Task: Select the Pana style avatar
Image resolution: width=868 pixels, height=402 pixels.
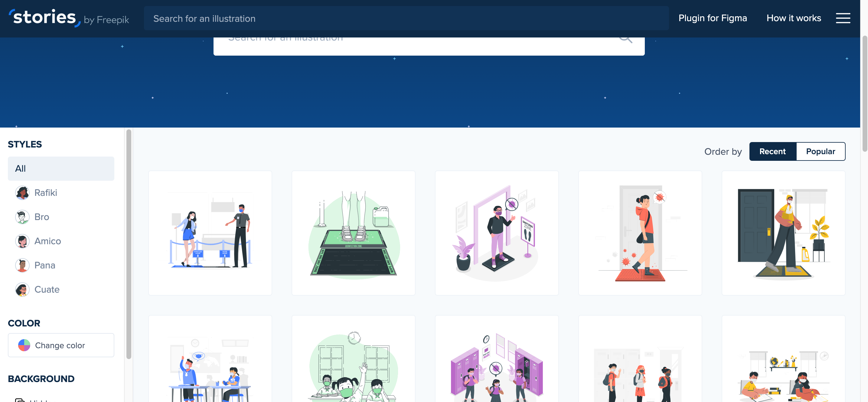Action: [22, 265]
